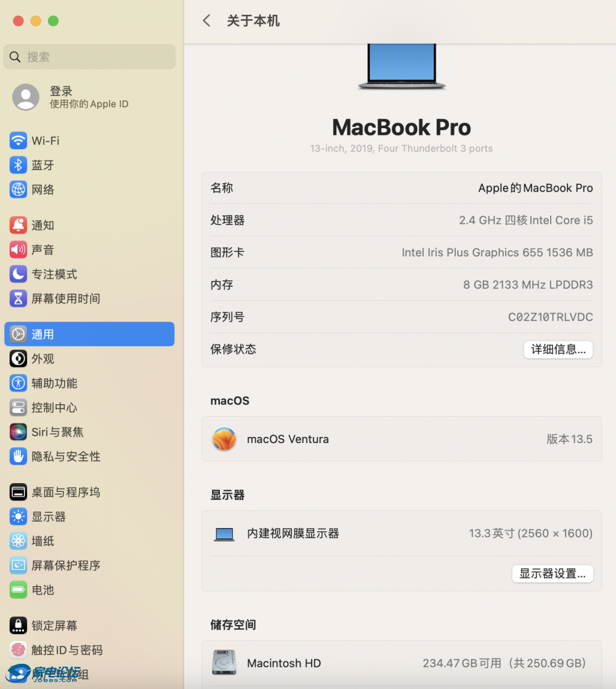Open warranty details (详细信息...) button

tap(558, 349)
